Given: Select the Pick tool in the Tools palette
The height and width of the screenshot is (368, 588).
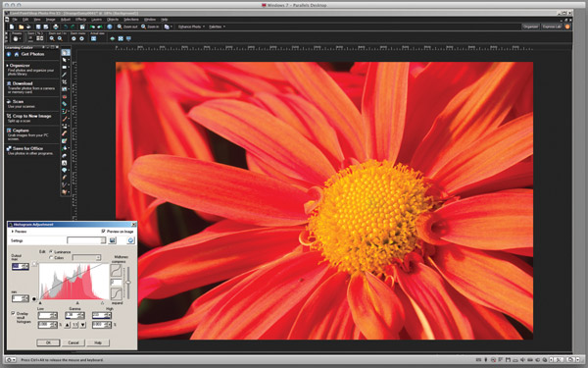Looking at the screenshot, I should pos(65,60).
